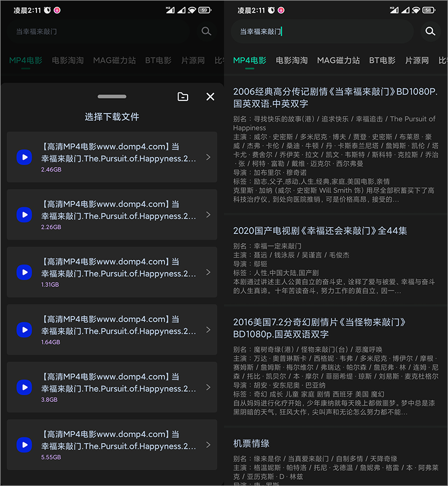
Task: Expand the 2.46GB file chevron
Action: 208,157
